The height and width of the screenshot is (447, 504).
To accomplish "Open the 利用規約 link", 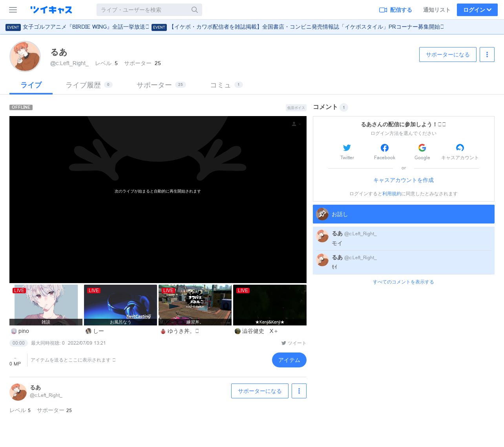I will [x=392, y=194].
